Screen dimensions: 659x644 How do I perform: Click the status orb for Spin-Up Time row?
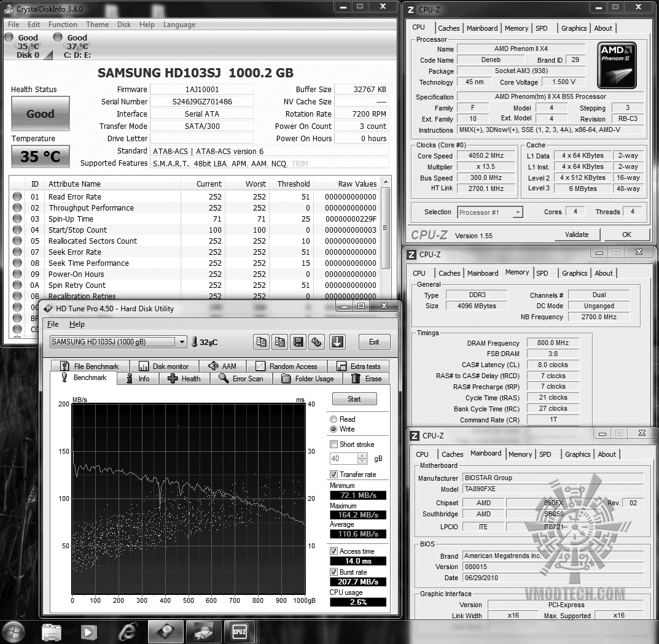click(17, 219)
